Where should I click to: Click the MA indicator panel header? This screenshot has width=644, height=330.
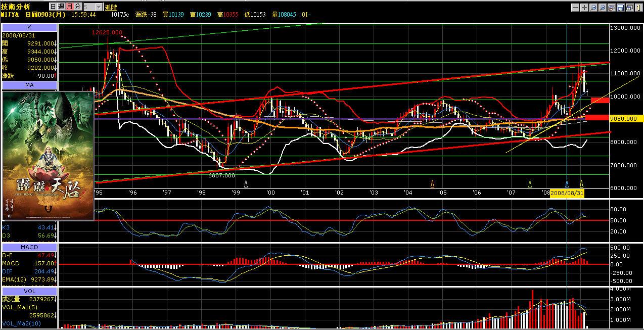click(x=29, y=84)
